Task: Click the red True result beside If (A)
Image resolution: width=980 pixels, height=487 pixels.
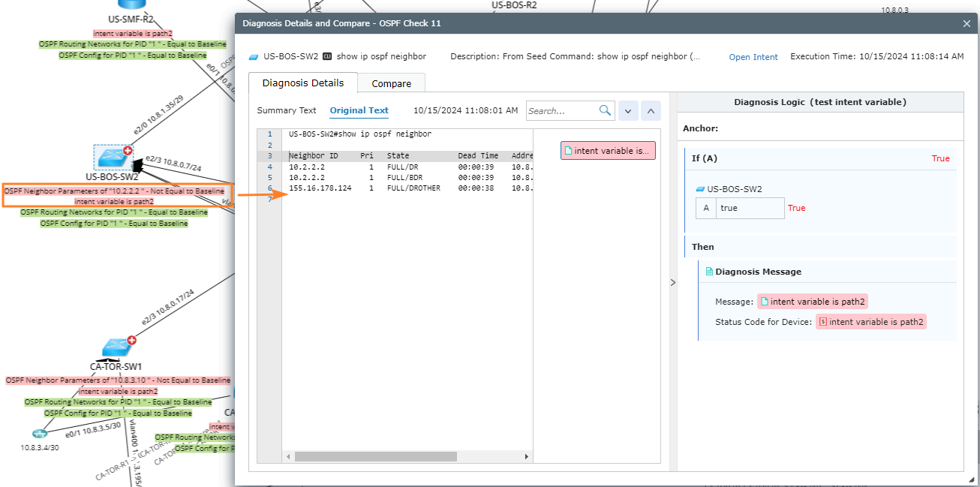Action: point(940,158)
